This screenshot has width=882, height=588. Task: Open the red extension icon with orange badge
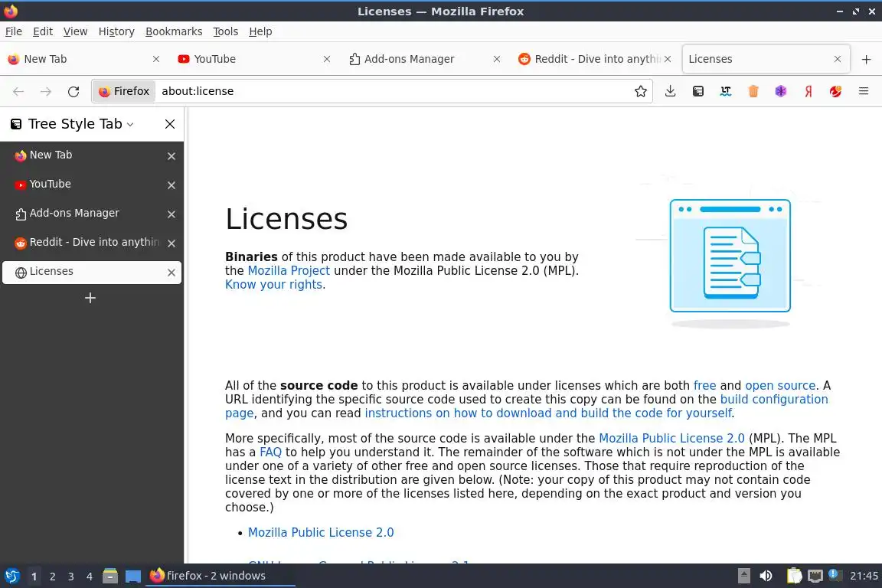(x=836, y=91)
